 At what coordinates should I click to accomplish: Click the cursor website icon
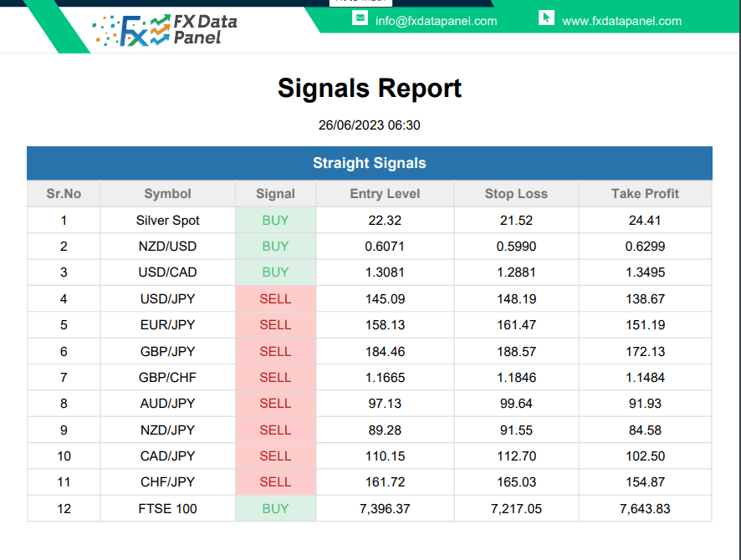tap(546, 18)
